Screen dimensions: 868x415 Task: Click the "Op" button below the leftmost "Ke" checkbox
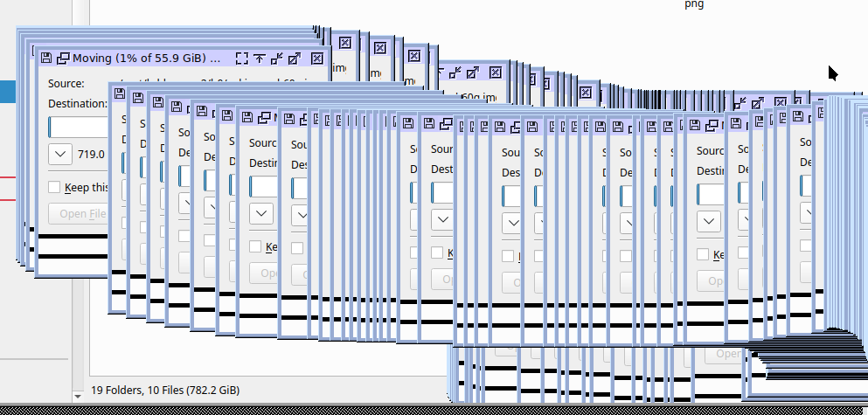point(265,273)
